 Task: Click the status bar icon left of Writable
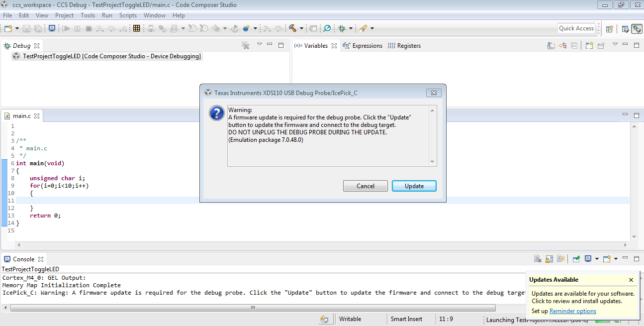[324, 319]
